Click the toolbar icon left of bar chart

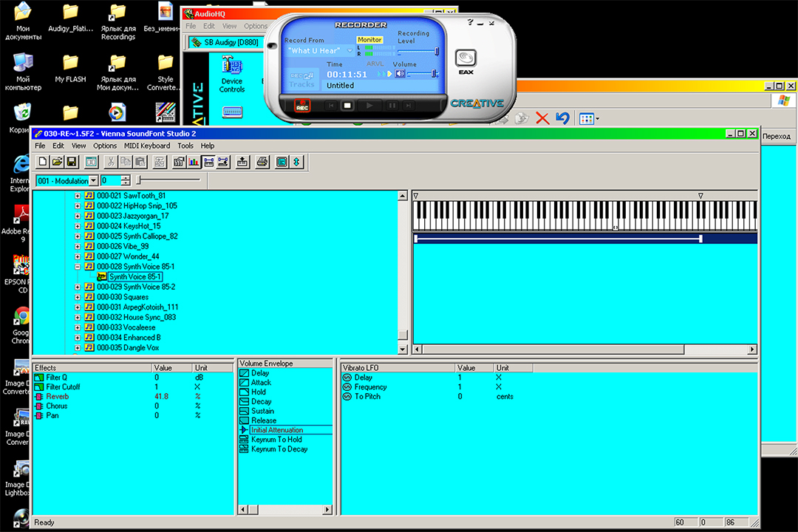point(179,162)
